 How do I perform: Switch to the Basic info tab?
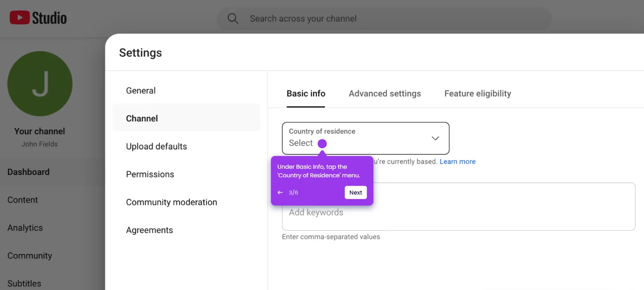[306, 93]
